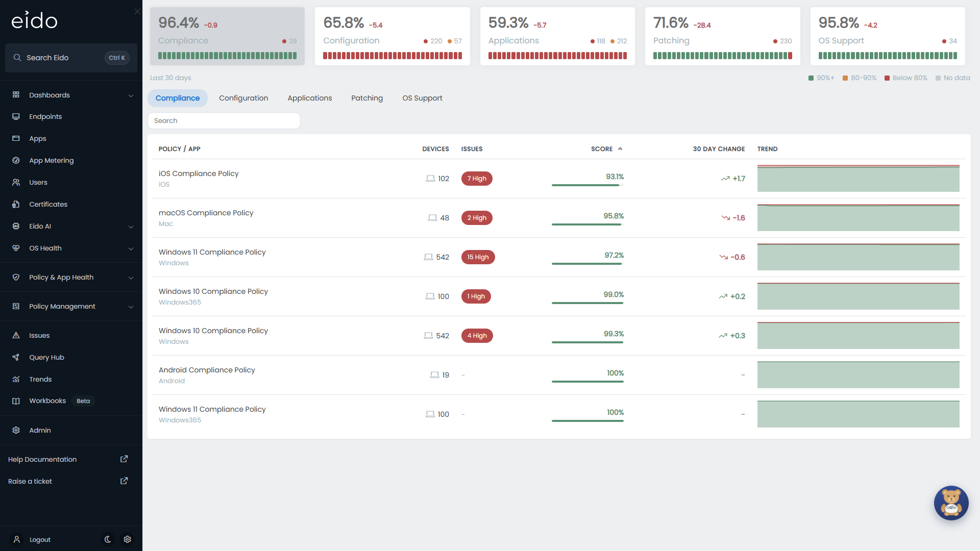Click Raise a ticket link
This screenshot has height=551, width=980.
tap(30, 481)
